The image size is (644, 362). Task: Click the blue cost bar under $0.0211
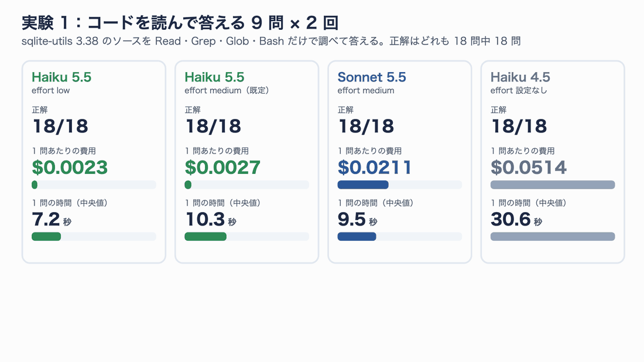point(363,185)
